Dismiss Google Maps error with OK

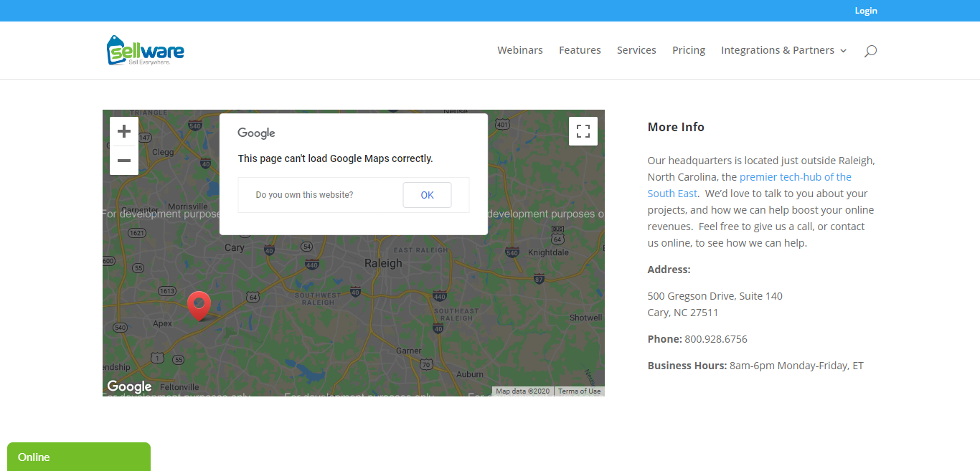[x=427, y=195]
